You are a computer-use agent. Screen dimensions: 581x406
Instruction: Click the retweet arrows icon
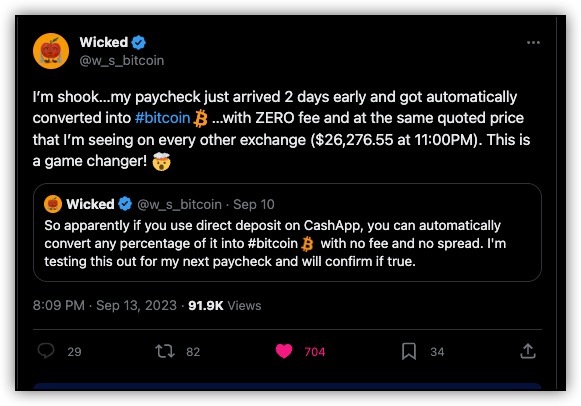pyautogui.click(x=165, y=351)
